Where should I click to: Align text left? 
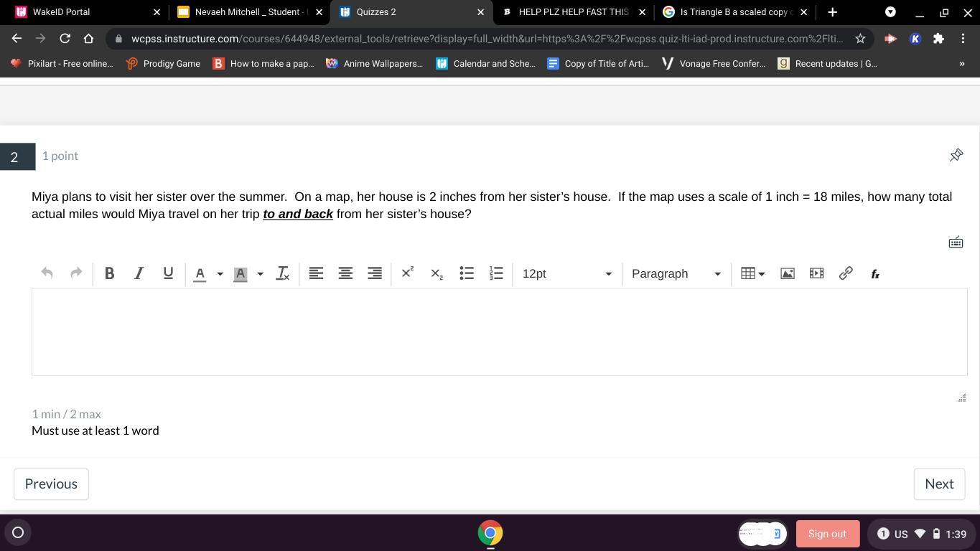[x=316, y=273]
